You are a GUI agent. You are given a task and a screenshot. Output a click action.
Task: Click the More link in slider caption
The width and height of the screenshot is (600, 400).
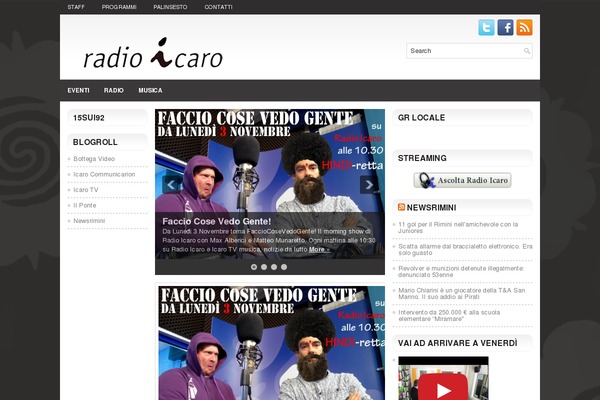point(319,250)
